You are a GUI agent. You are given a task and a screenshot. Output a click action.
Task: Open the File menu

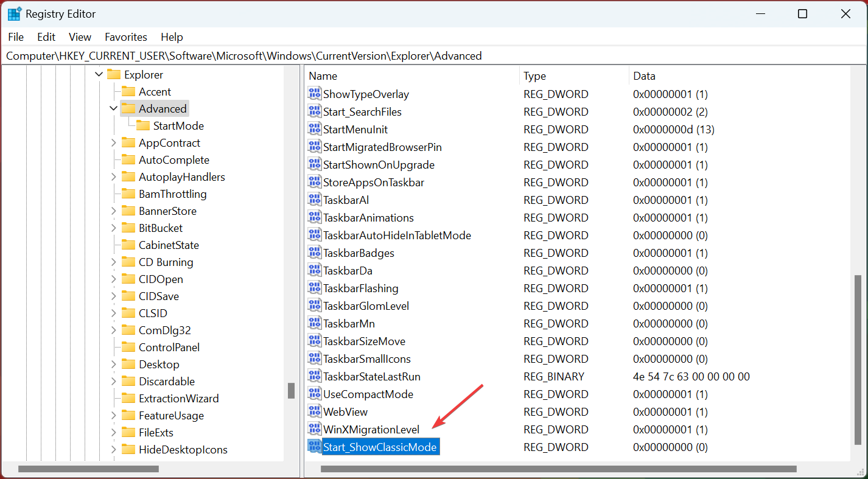click(16, 37)
